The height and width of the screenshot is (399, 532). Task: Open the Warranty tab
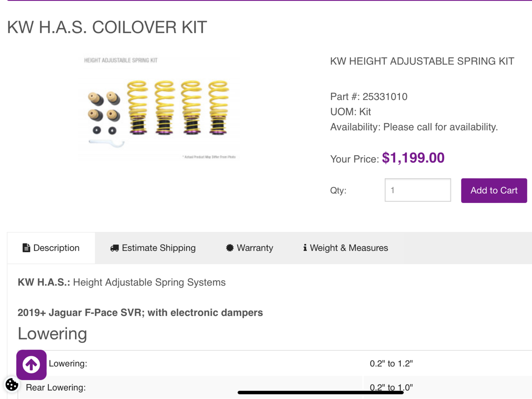pos(255,248)
